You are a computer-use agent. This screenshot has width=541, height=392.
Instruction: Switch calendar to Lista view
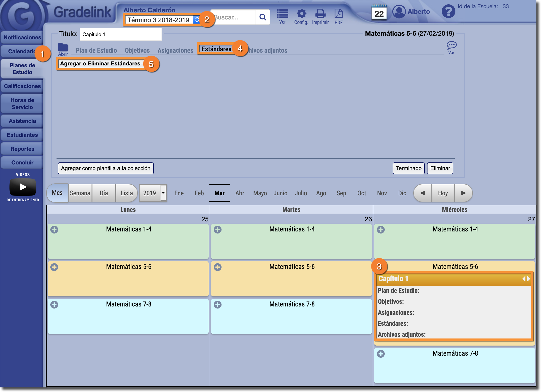[x=126, y=193]
